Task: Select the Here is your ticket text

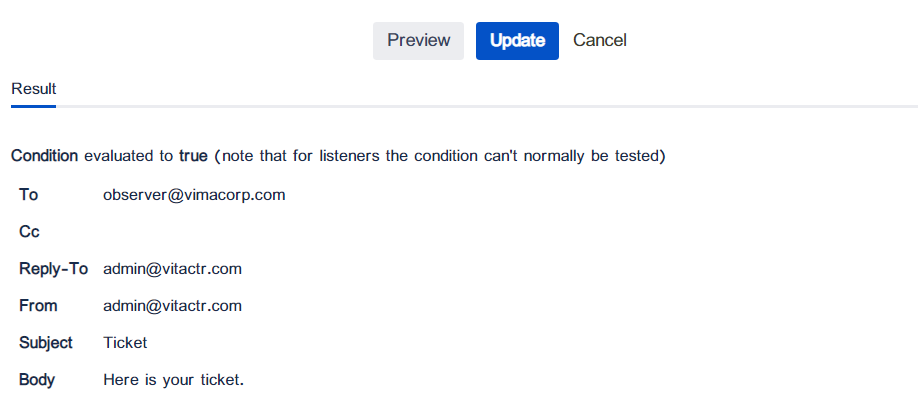Action: (x=173, y=380)
